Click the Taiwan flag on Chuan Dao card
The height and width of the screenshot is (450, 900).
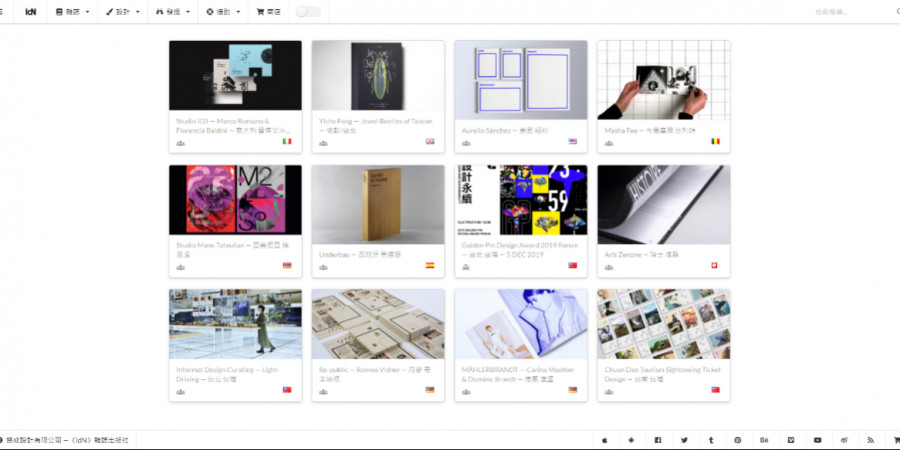(x=715, y=390)
